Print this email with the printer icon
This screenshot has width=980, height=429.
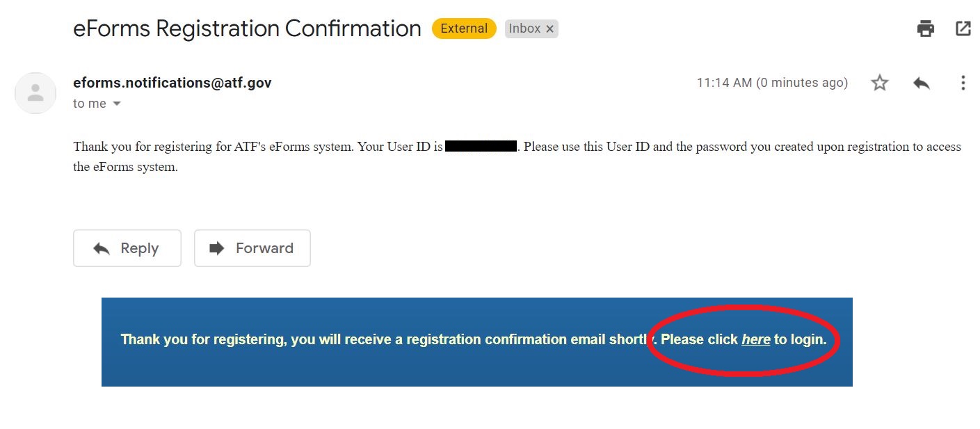[x=925, y=29]
